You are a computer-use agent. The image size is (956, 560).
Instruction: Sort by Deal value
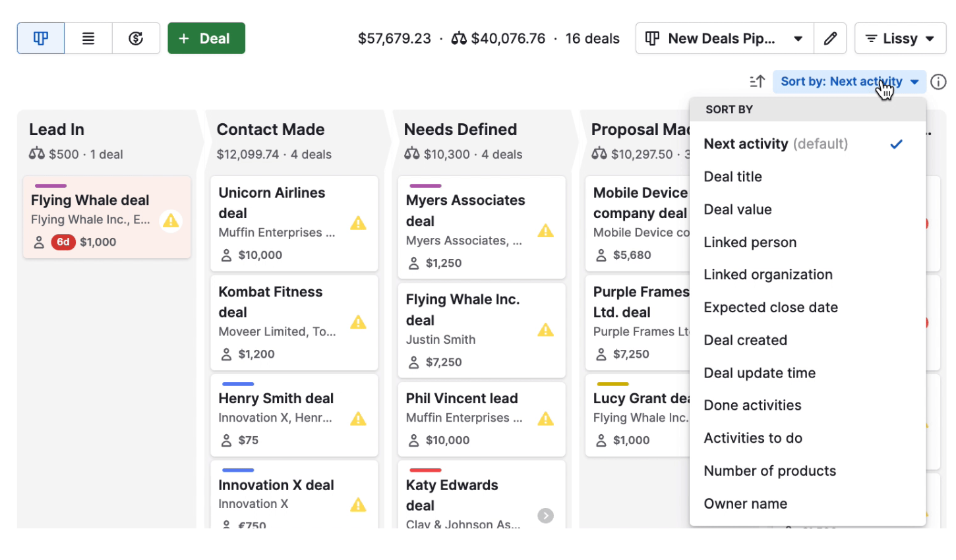click(x=738, y=210)
